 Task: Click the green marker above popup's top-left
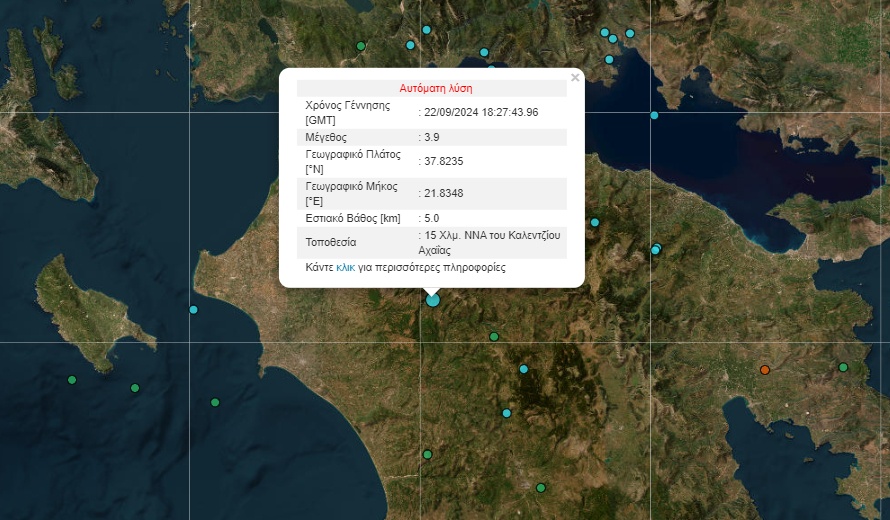(x=361, y=46)
